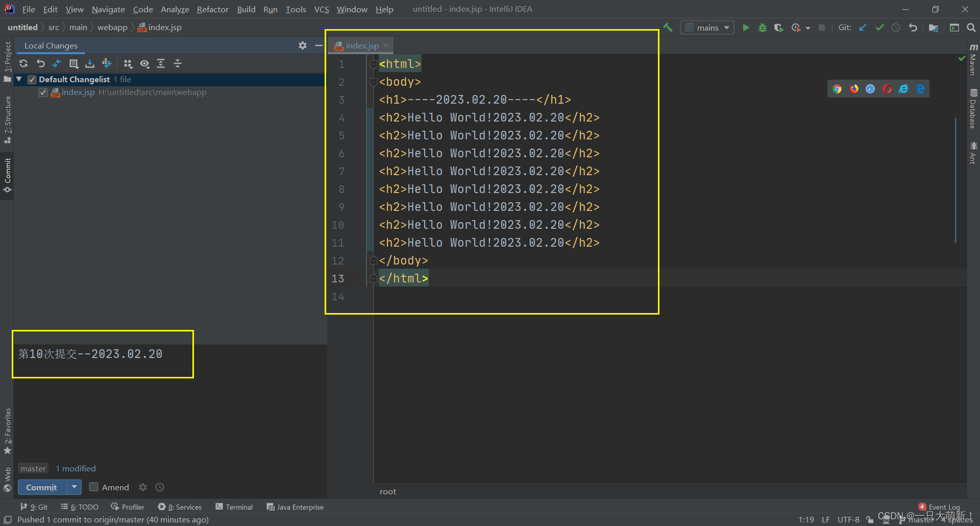This screenshot has width=980, height=526.
Task: Click the Git Rollback icon in main toolbar
Action: (x=913, y=28)
